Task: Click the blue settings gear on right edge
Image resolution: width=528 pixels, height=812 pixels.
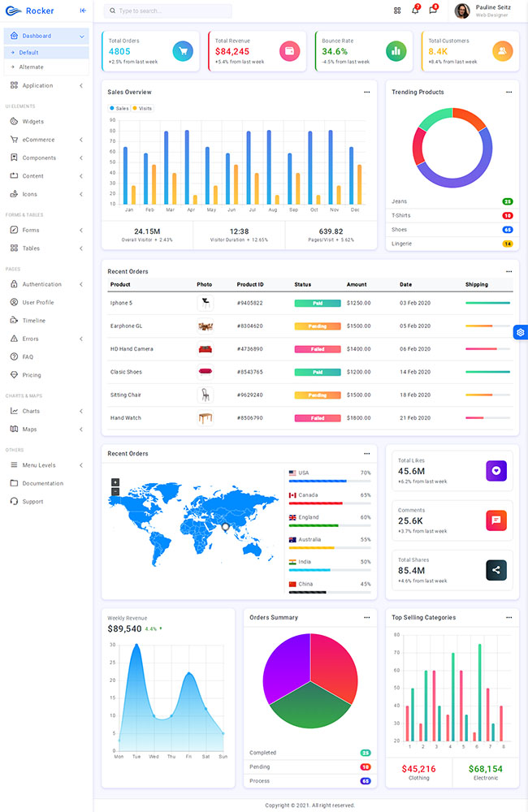Action: pos(521,332)
